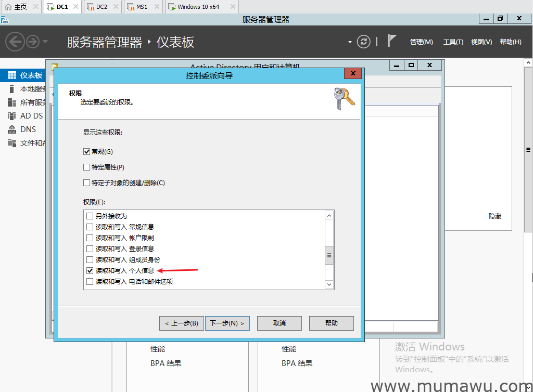Select 所有服务器 in the sidebar
533x392 pixels.
tap(24, 102)
